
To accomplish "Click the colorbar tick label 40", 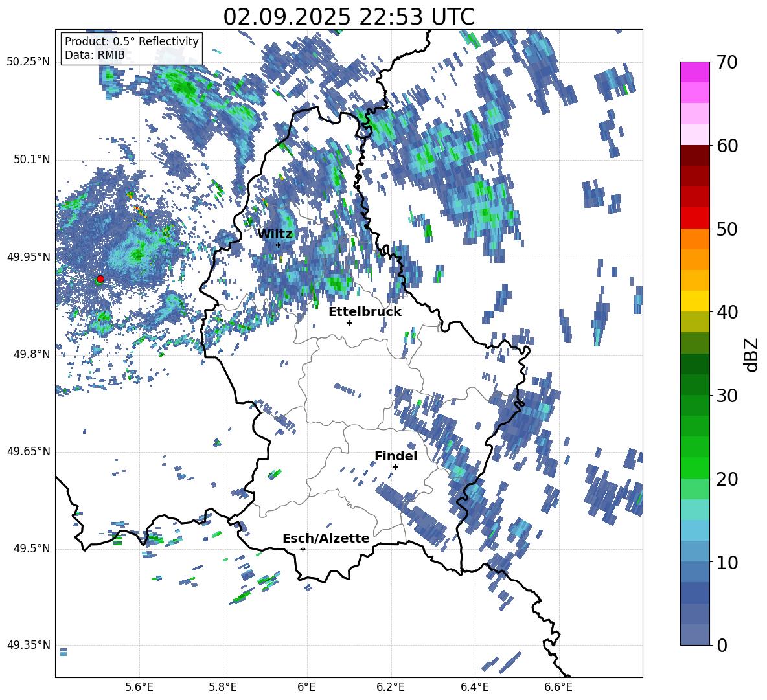I will [x=727, y=312].
